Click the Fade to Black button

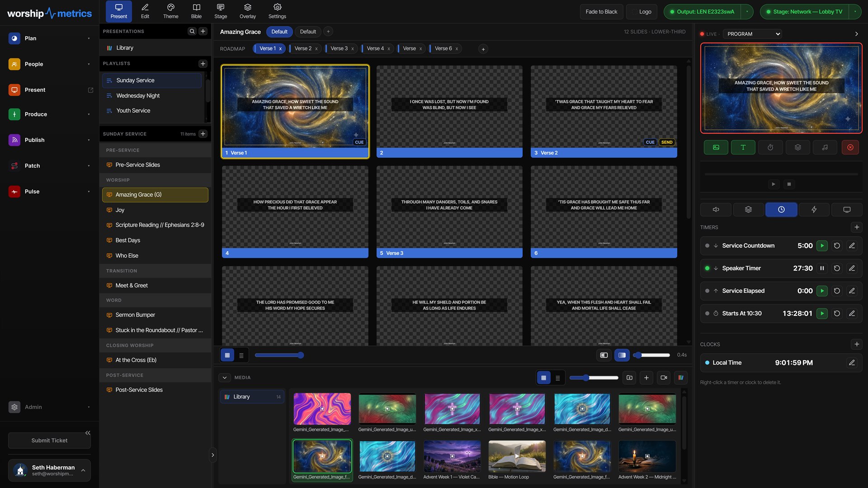(x=601, y=12)
